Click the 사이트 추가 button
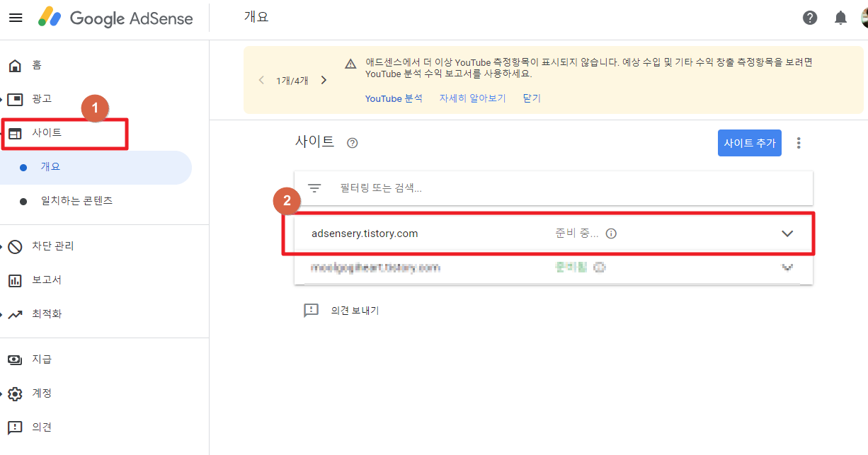The height and width of the screenshot is (455, 868). point(749,143)
